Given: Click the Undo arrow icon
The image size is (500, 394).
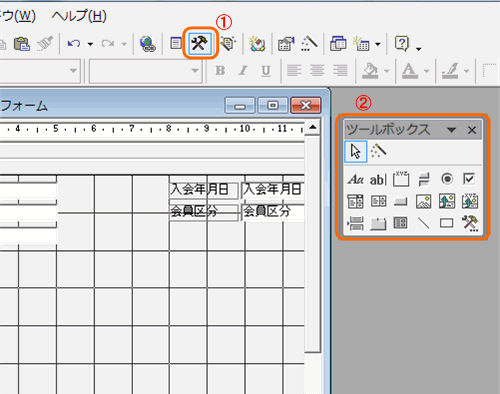Looking at the screenshot, I should click(x=74, y=43).
